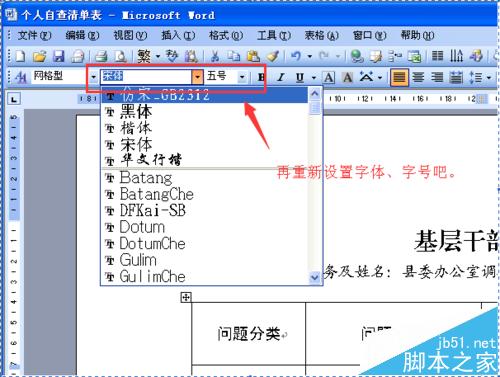Open the 窗口(W) menu
The image size is (500, 377).
369,35
